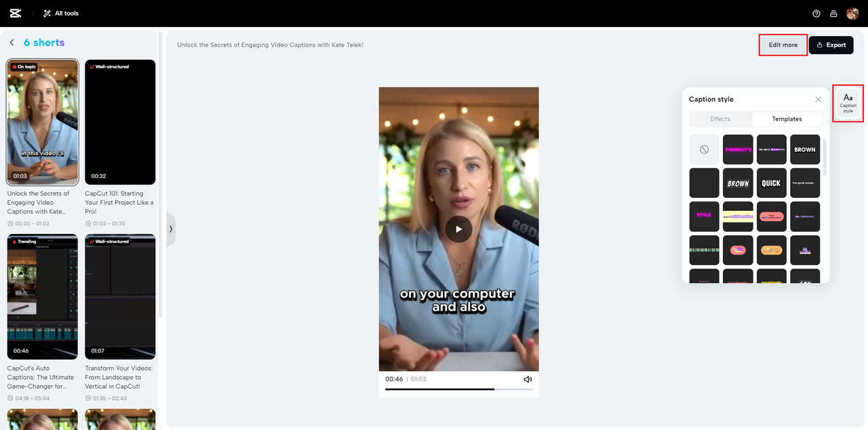Select 'The quick brown' small text template
Viewport: 868px width, 430px height.
point(805,183)
